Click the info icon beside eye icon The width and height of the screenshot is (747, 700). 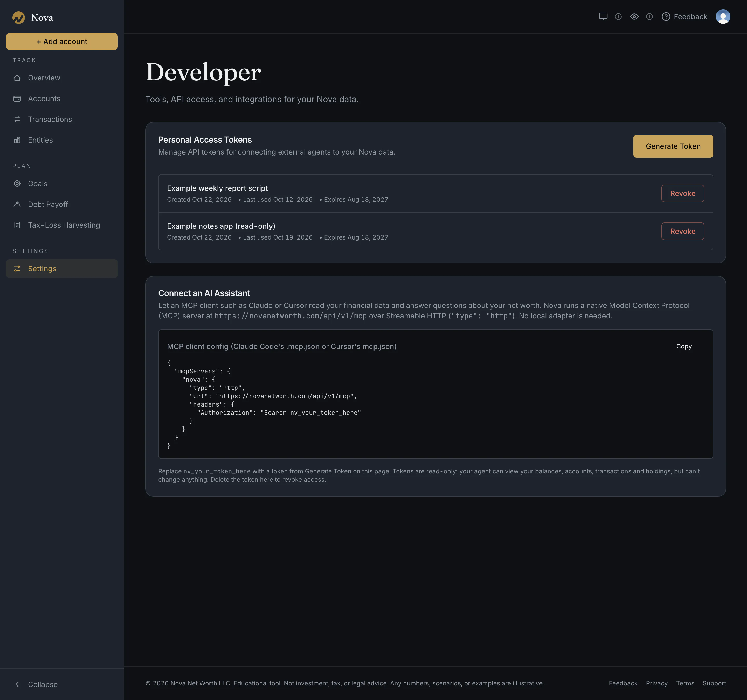click(649, 17)
